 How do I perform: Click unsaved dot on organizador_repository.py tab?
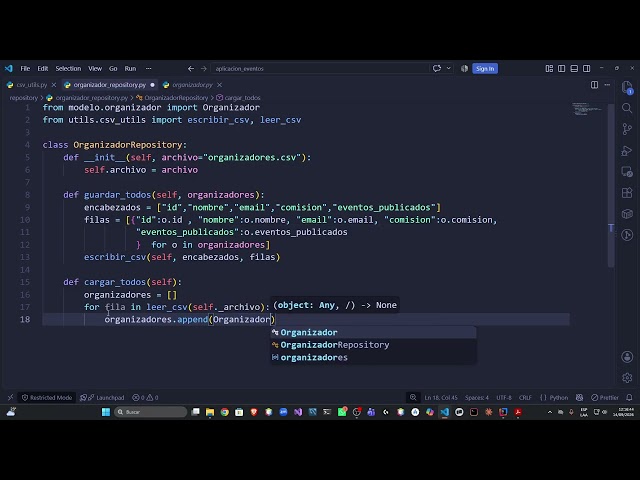click(153, 85)
